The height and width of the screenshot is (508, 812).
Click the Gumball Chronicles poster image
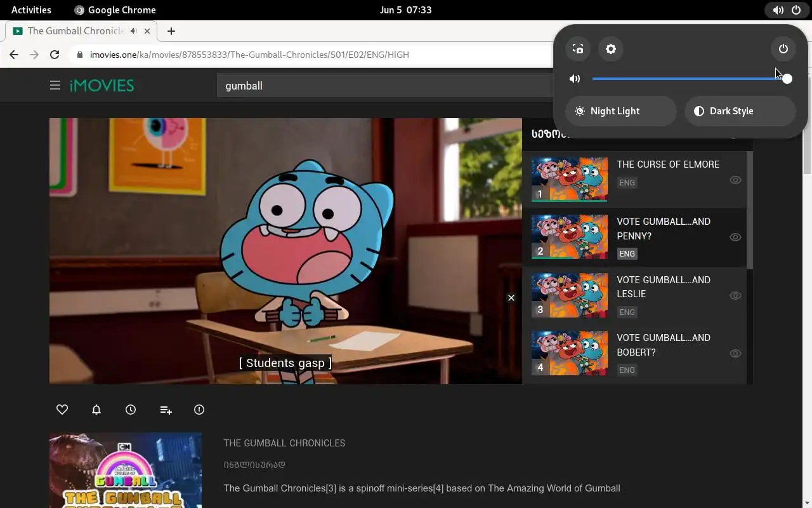(x=126, y=471)
